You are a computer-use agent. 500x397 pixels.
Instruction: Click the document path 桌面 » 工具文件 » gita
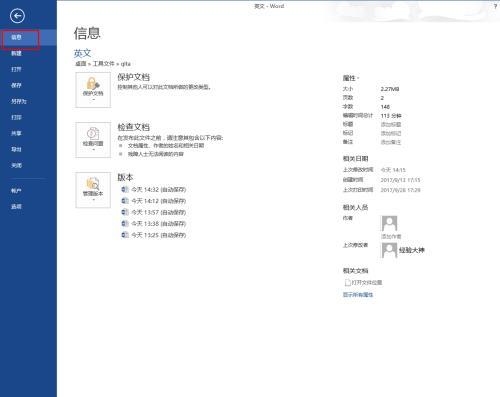point(103,63)
